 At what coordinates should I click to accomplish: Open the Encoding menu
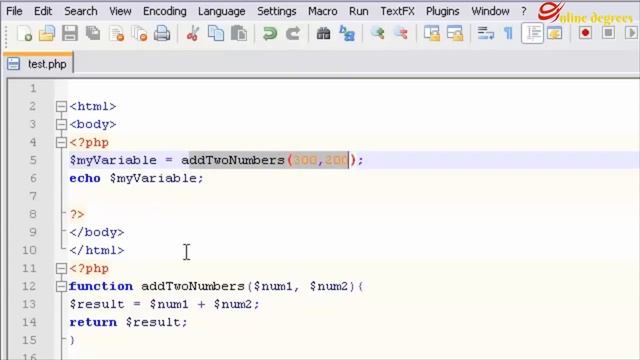point(164,11)
